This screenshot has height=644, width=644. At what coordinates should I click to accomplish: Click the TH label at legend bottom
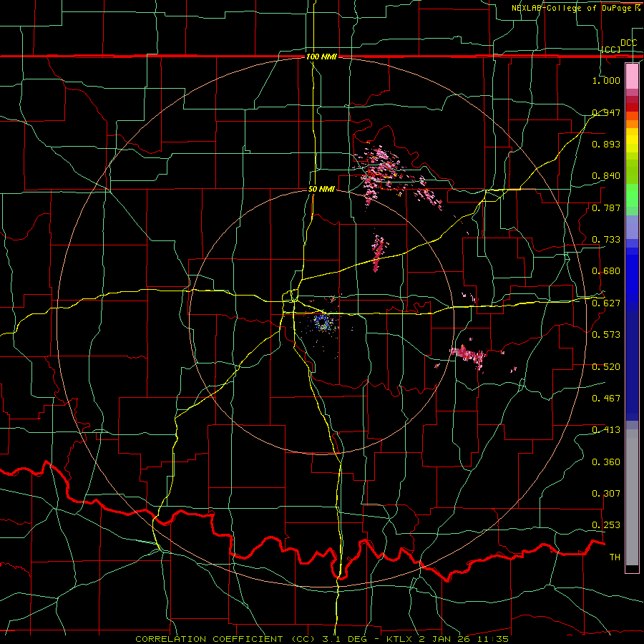click(x=615, y=557)
